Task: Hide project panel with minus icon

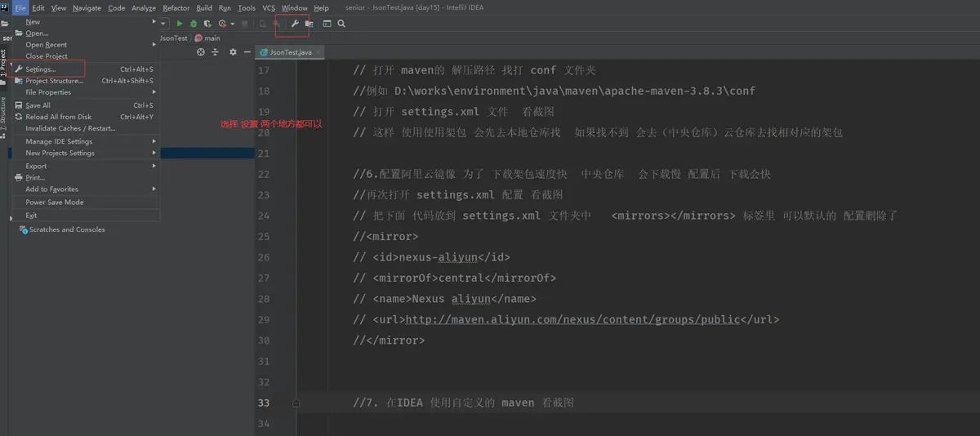Action: pyautogui.click(x=247, y=52)
